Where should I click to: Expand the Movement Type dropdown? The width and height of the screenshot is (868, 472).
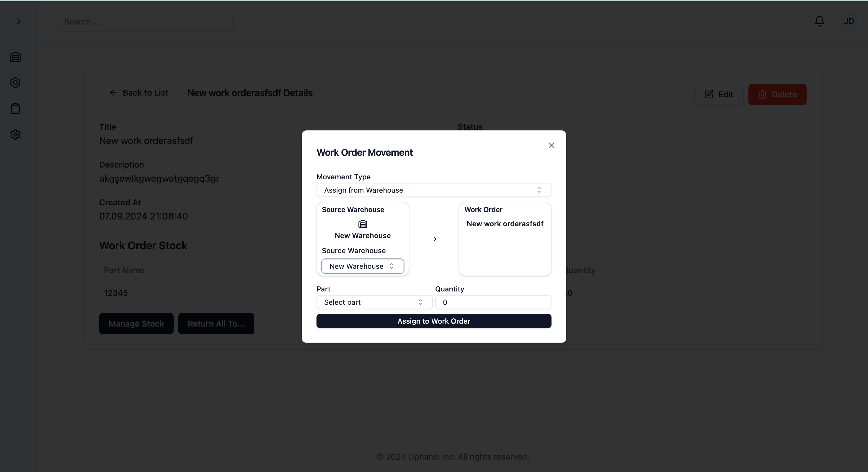pos(433,189)
